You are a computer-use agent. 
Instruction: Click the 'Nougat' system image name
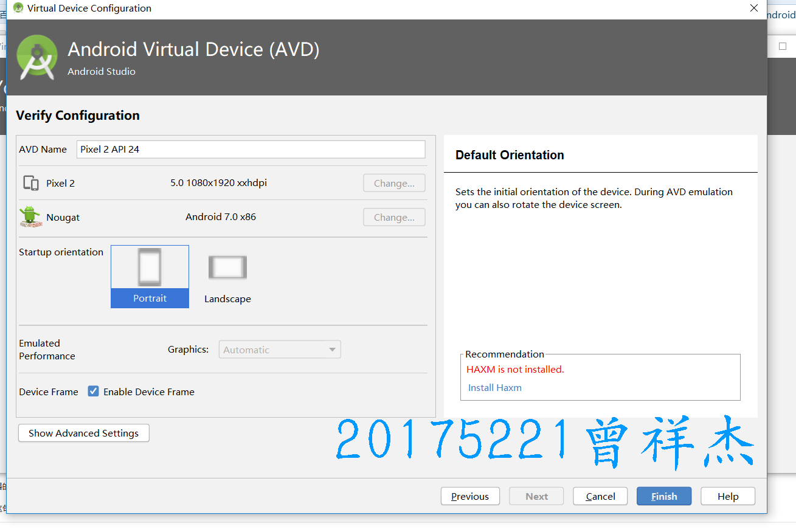[63, 217]
